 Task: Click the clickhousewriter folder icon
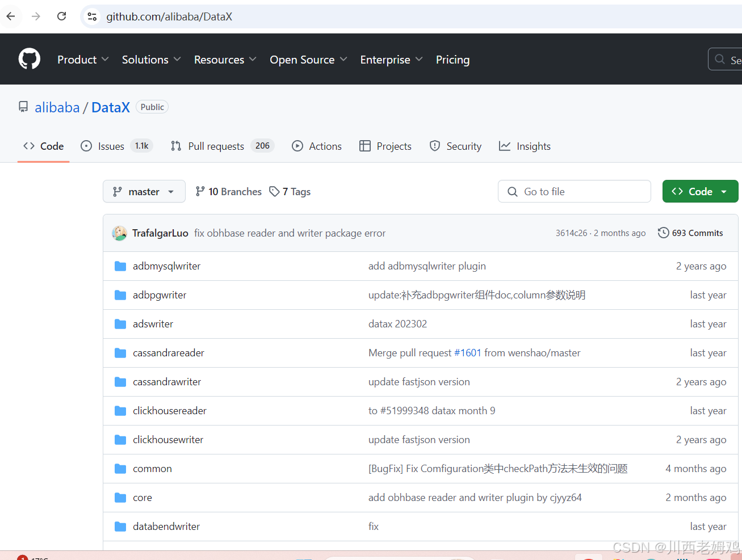[120, 440]
